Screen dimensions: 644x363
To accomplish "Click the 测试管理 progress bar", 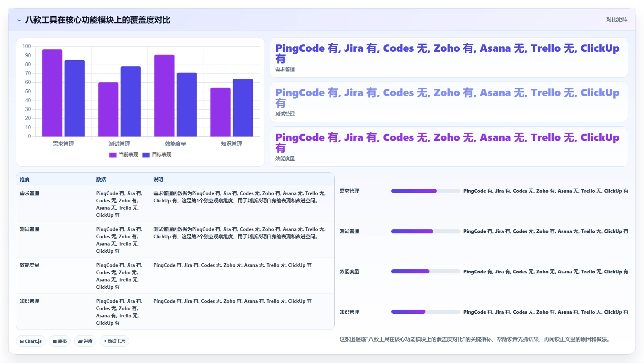I will [425, 231].
